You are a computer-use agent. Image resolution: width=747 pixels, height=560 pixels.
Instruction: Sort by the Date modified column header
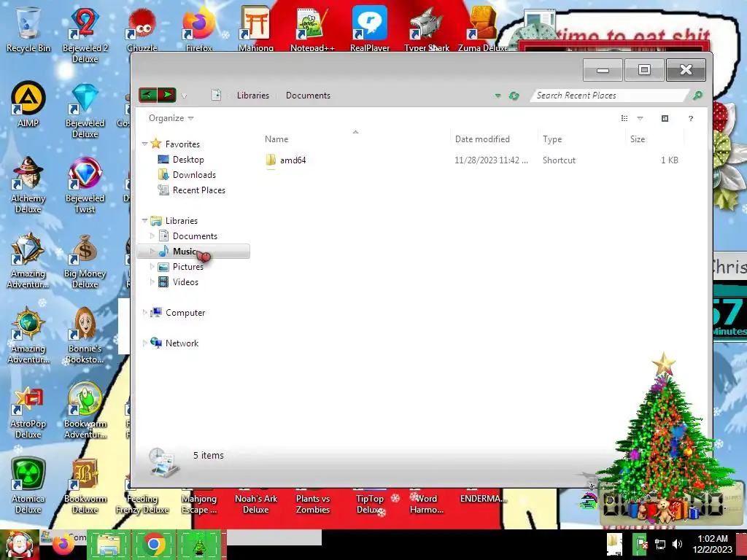[x=482, y=139]
